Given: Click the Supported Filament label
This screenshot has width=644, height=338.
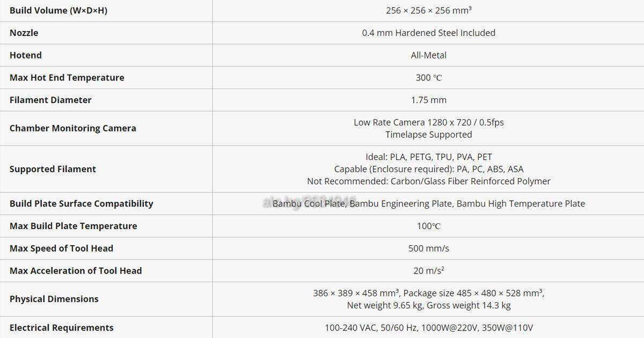Looking at the screenshot, I should tap(53, 169).
